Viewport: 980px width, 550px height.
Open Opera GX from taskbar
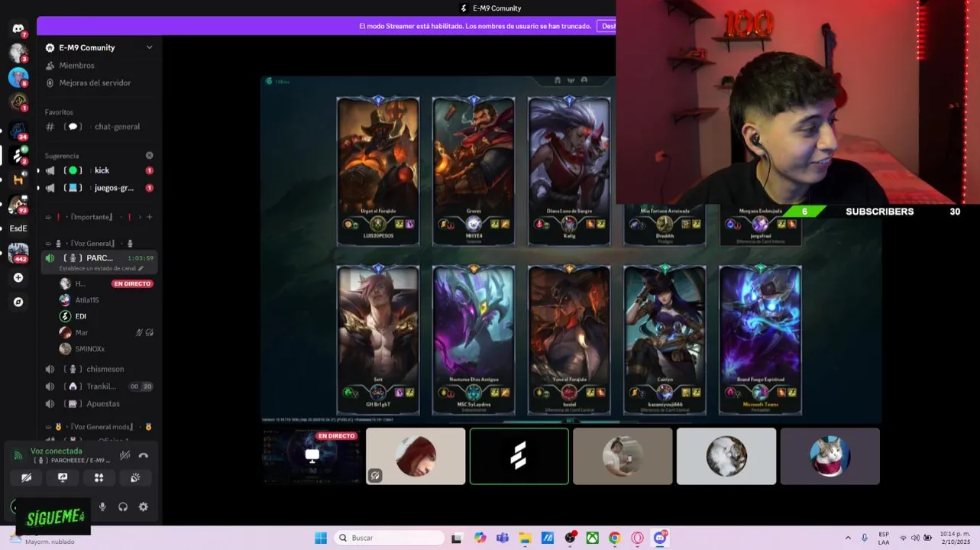[x=637, y=538]
